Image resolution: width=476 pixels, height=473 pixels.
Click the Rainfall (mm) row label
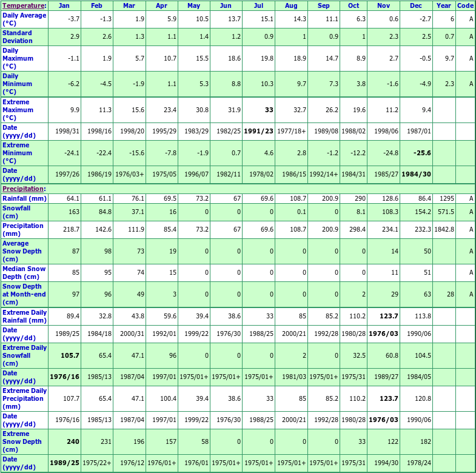(24, 198)
